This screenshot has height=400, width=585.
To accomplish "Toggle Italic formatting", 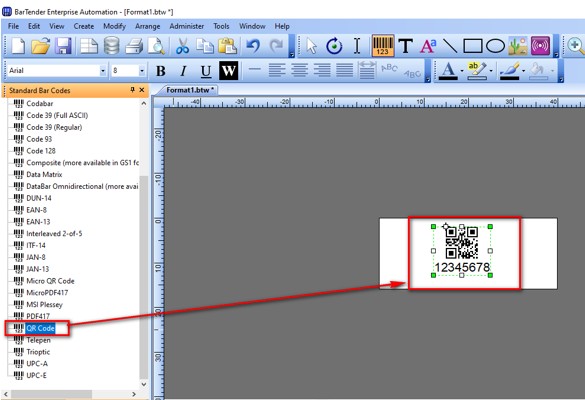I will click(183, 71).
